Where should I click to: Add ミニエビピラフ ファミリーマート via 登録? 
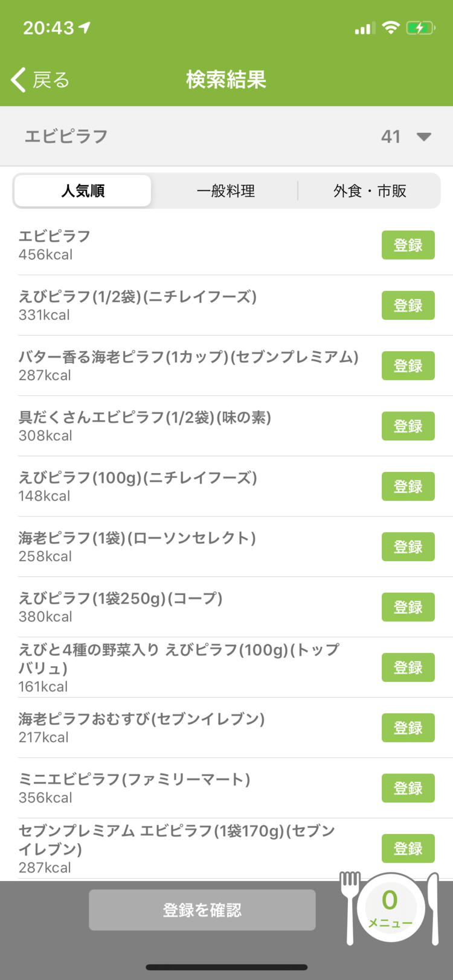point(408,788)
